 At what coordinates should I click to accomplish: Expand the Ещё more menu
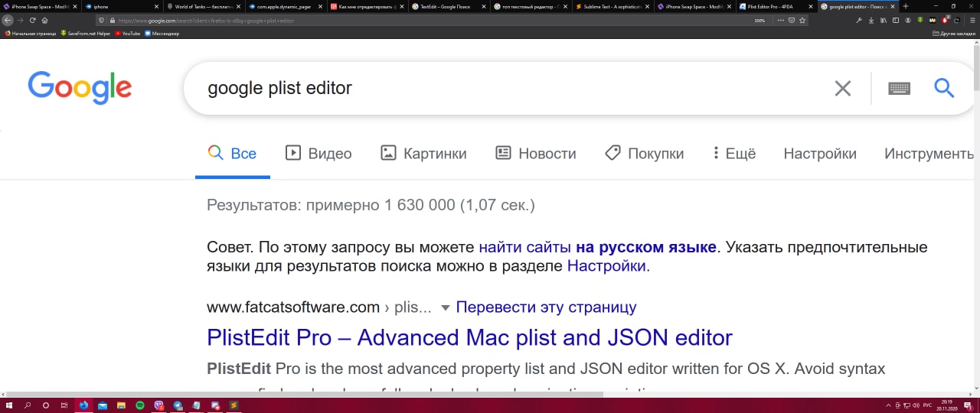pyautogui.click(x=734, y=153)
